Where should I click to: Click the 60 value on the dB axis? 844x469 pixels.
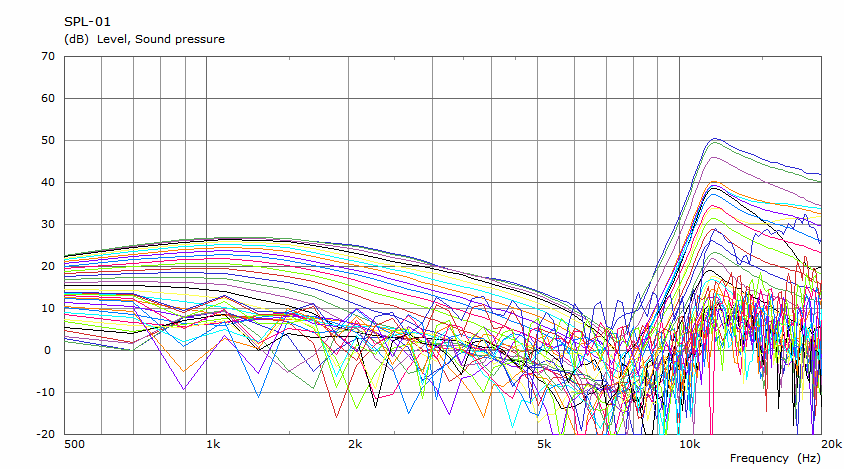tap(48, 98)
